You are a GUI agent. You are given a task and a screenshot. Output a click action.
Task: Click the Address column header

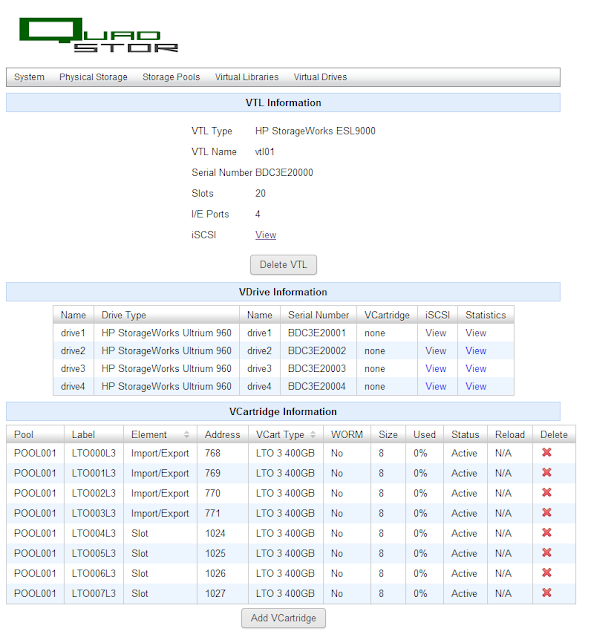pos(223,435)
